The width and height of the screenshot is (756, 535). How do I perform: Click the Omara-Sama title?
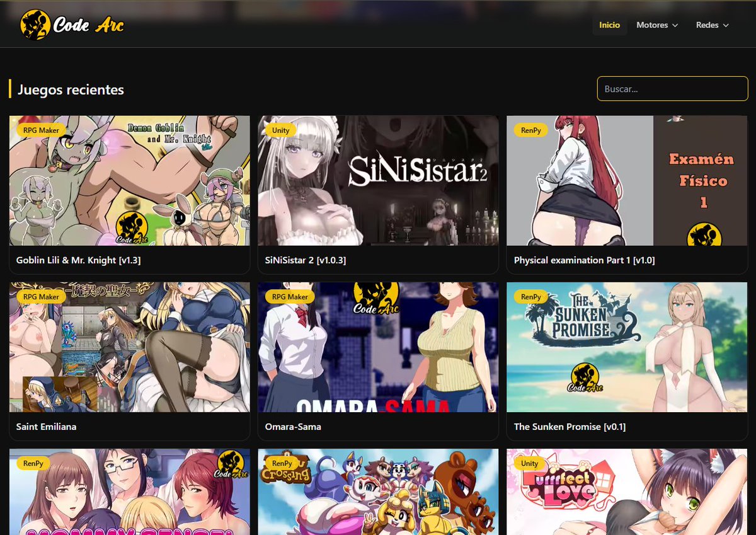point(293,427)
